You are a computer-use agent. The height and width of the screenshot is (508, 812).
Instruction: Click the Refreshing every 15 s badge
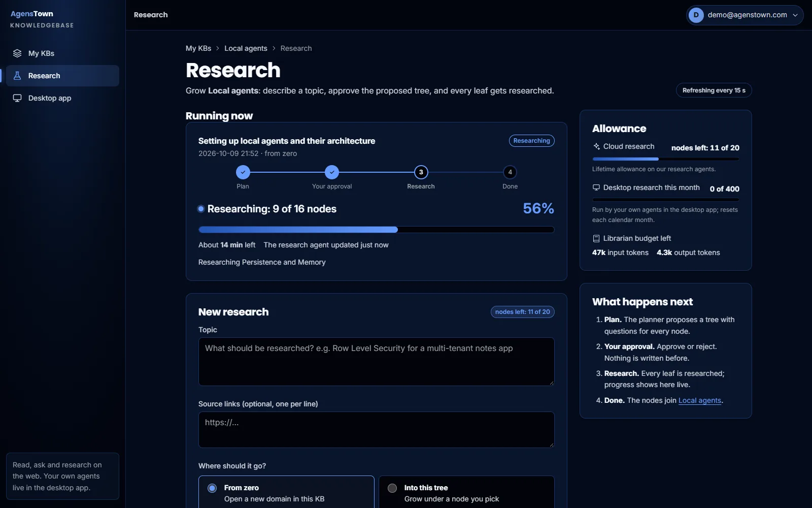(x=714, y=90)
